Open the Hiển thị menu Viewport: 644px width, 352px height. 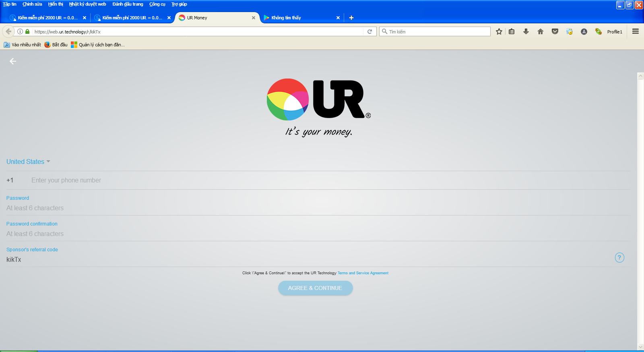click(x=56, y=4)
